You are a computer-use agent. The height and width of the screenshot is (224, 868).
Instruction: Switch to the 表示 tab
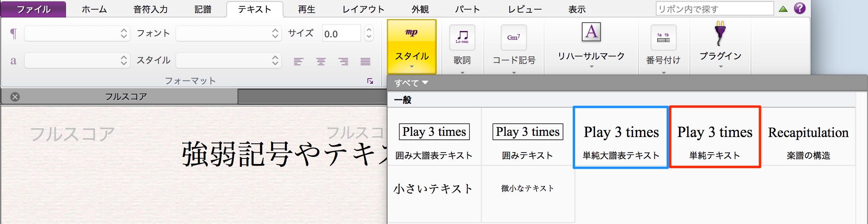pyautogui.click(x=577, y=10)
